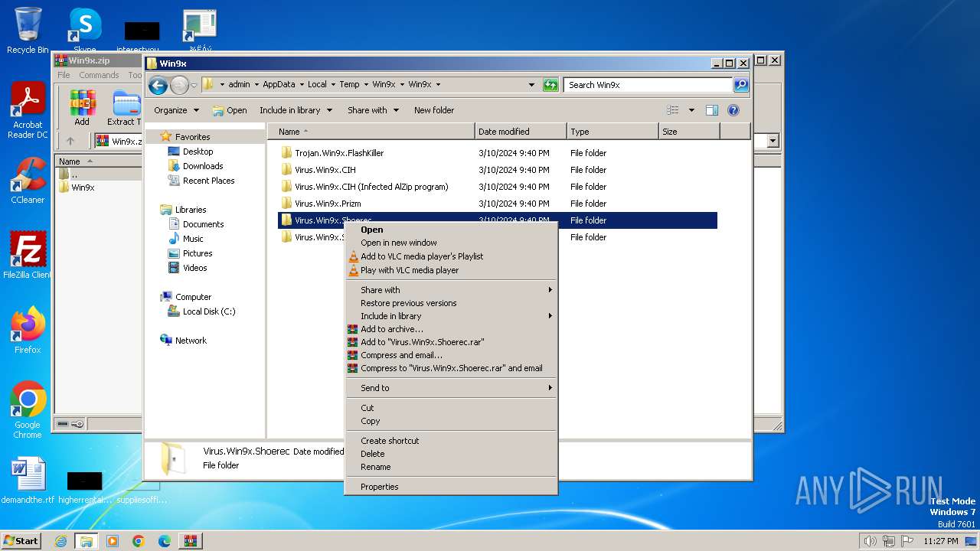Expand the Send to context submenu
Screen dimensions: 980x551
pos(451,388)
